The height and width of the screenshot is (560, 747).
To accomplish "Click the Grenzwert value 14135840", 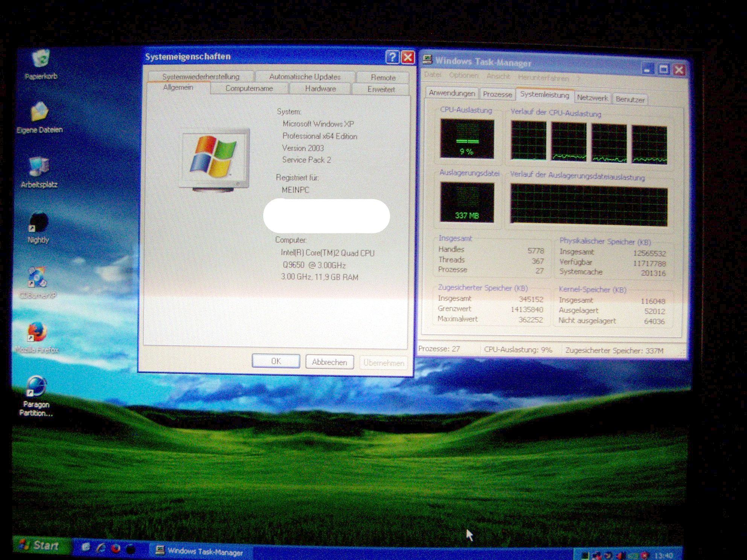I will (x=526, y=310).
